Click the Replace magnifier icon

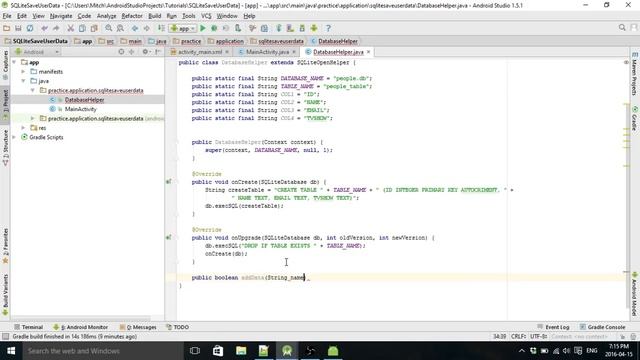tap(120, 28)
